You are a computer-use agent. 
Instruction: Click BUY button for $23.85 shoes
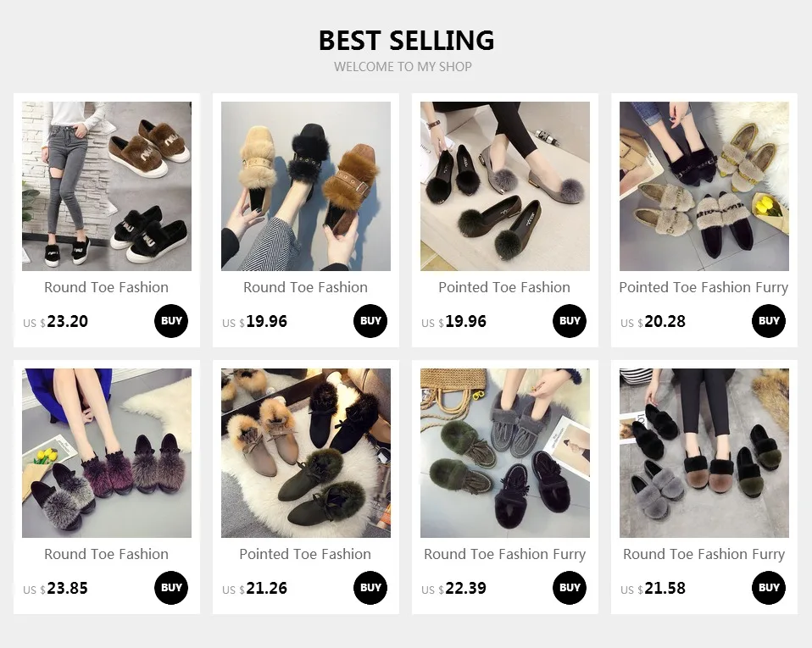point(171,588)
